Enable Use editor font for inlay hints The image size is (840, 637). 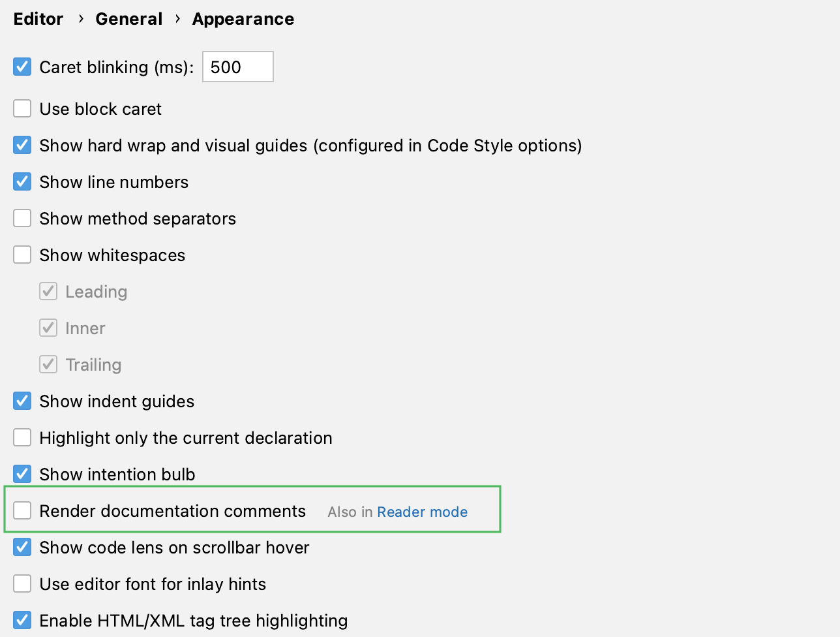[x=22, y=583]
